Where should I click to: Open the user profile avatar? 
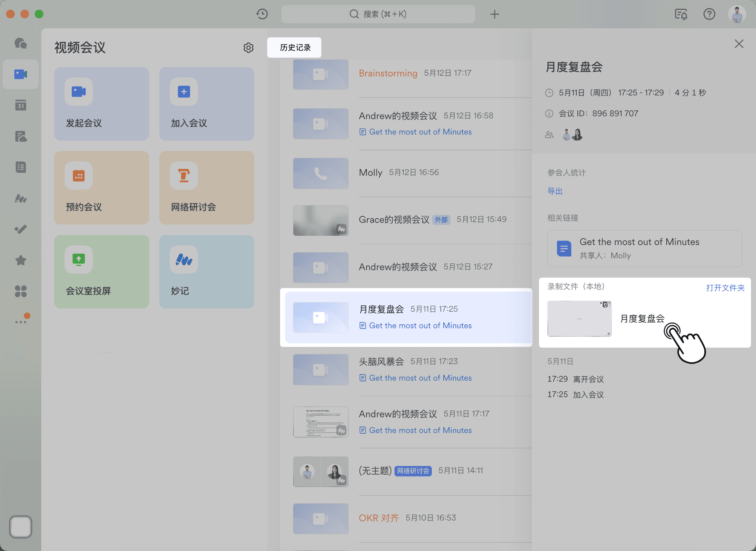pyautogui.click(x=737, y=14)
